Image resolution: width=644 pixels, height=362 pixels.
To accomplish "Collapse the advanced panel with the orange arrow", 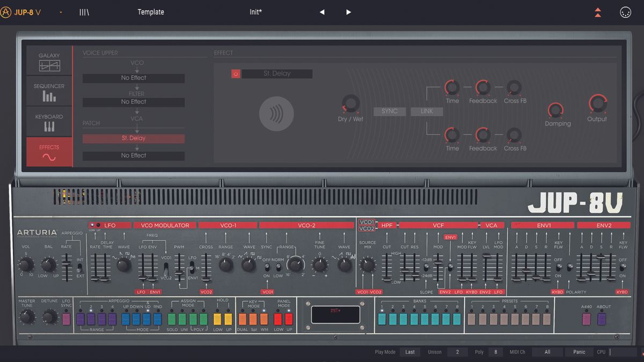I will click(x=598, y=11).
